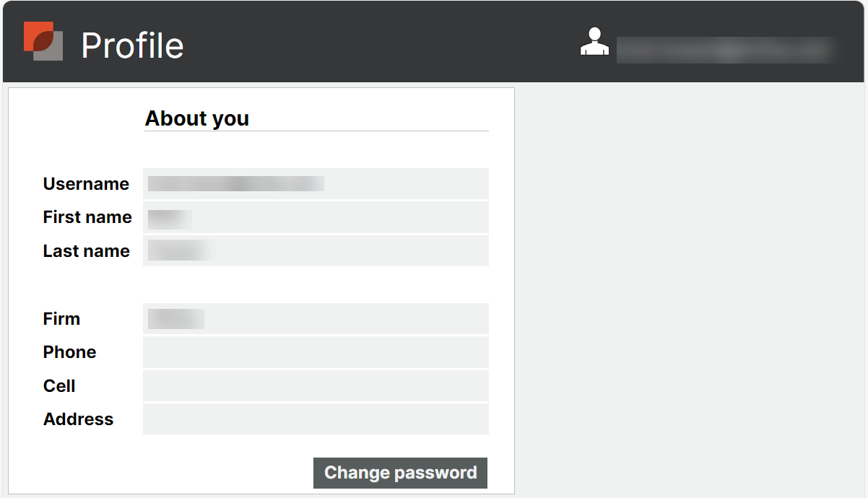This screenshot has width=868, height=498.
Task: Select the Username input field
Action: point(316,184)
